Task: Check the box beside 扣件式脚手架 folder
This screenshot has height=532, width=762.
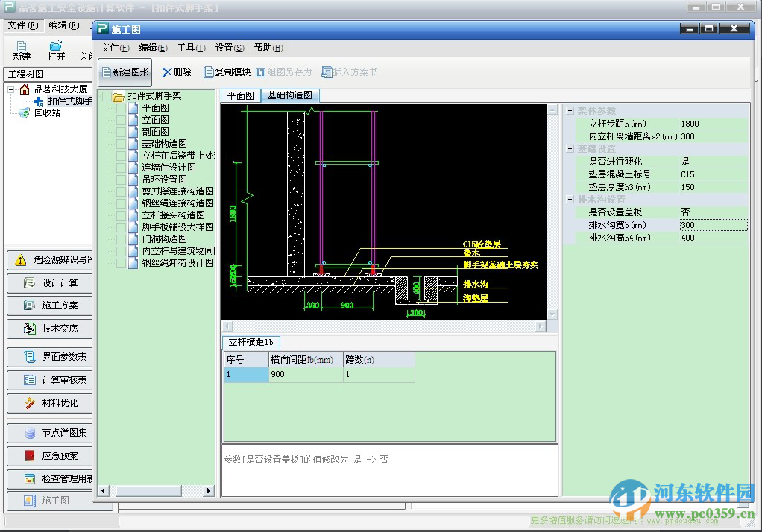Action: (x=107, y=96)
